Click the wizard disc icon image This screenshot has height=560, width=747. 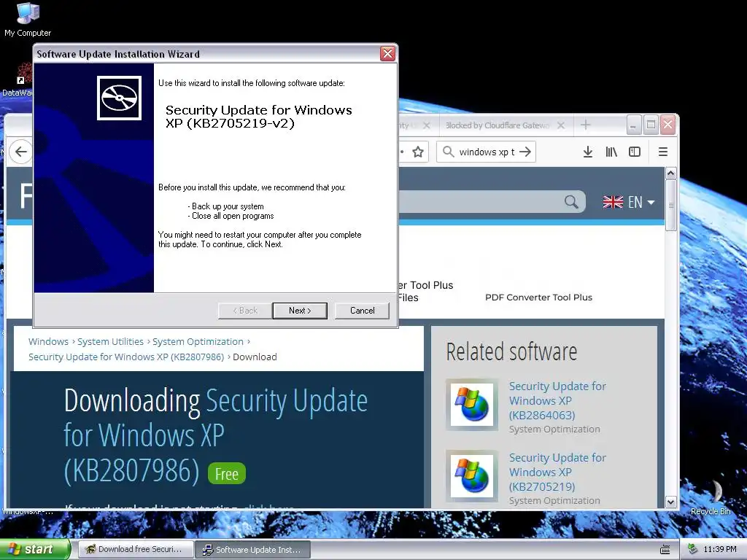[119, 98]
